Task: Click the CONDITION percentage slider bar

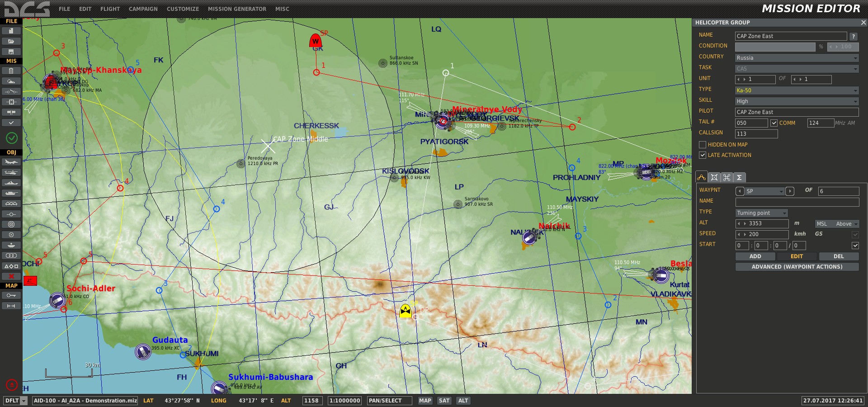Action: (775, 47)
